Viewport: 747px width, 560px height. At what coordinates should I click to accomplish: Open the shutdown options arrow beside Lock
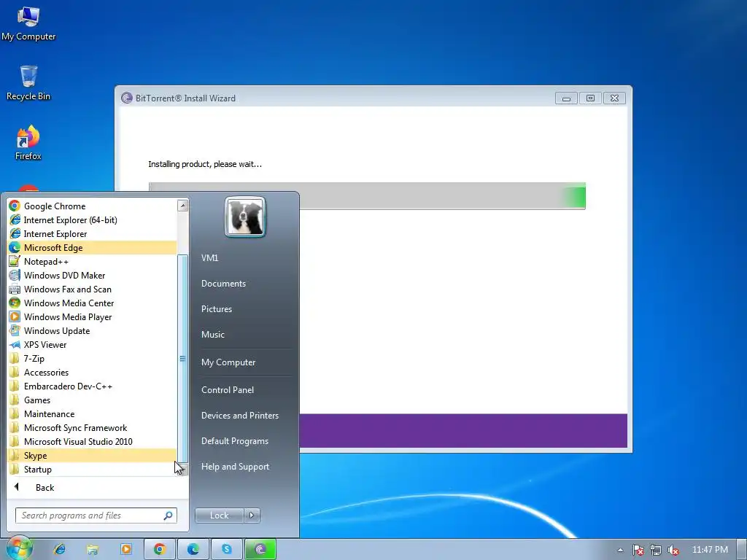[x=252, y=516]
